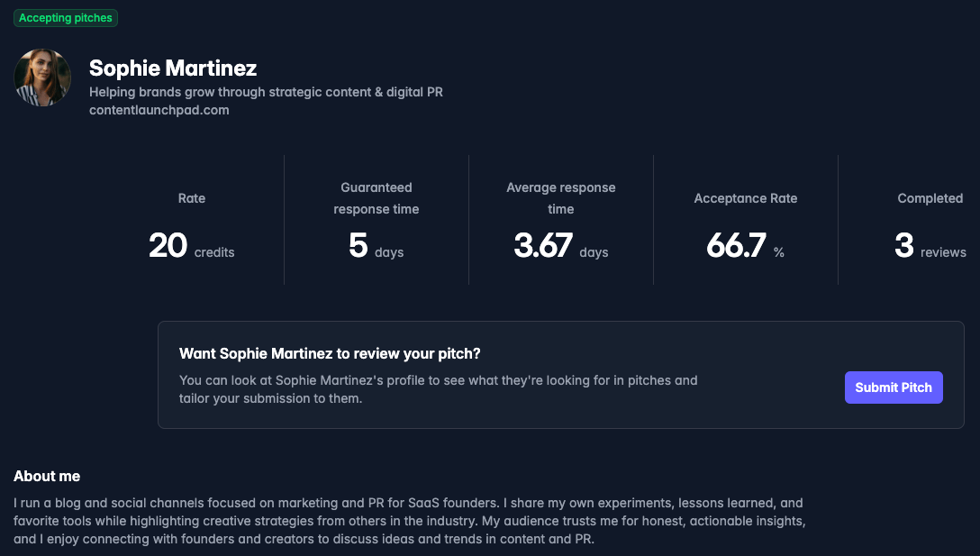Click the Average response time value
Screen dimensions: 980x556
pyautogui.click(x=544, y=243)
